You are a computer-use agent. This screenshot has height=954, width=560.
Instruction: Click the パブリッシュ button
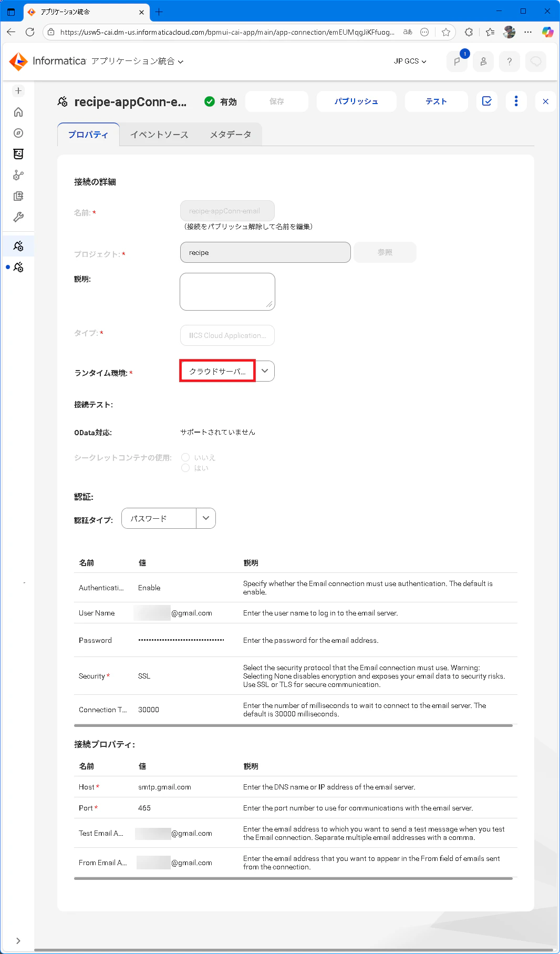click(357, 101)
